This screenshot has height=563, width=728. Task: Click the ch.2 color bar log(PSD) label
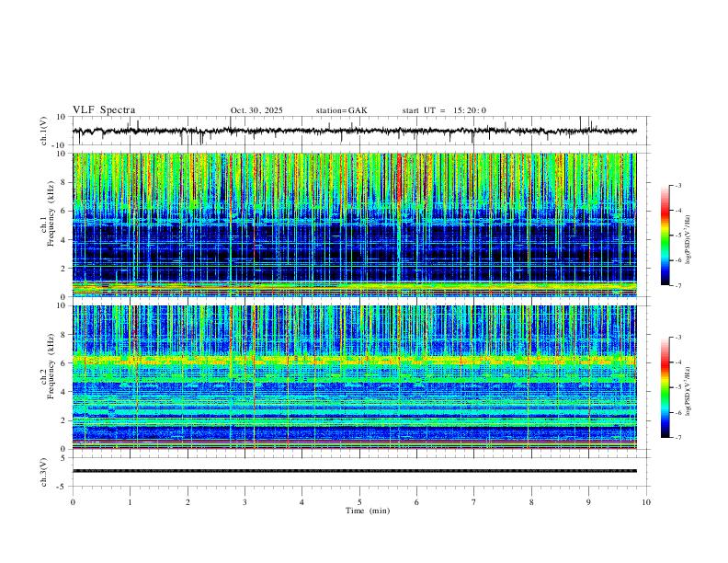[x=688, y=391]
